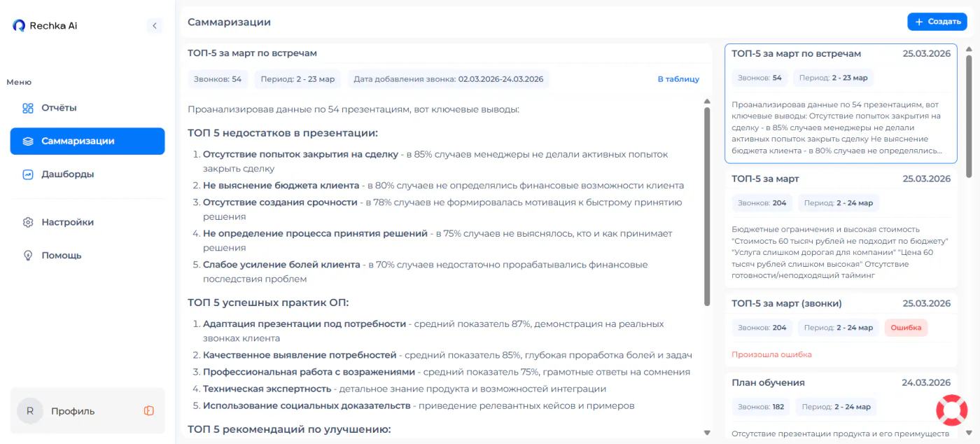Image resolution: width=980 pixels, height=444 pixels.
Task: Click the Дата добавления звонка chip
Action: point(449,79)
